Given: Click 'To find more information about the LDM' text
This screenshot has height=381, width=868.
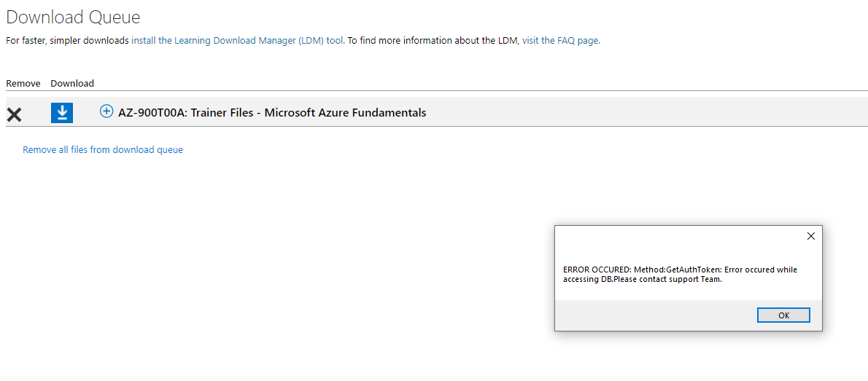Looking at the screenshot, I should 433,40.
